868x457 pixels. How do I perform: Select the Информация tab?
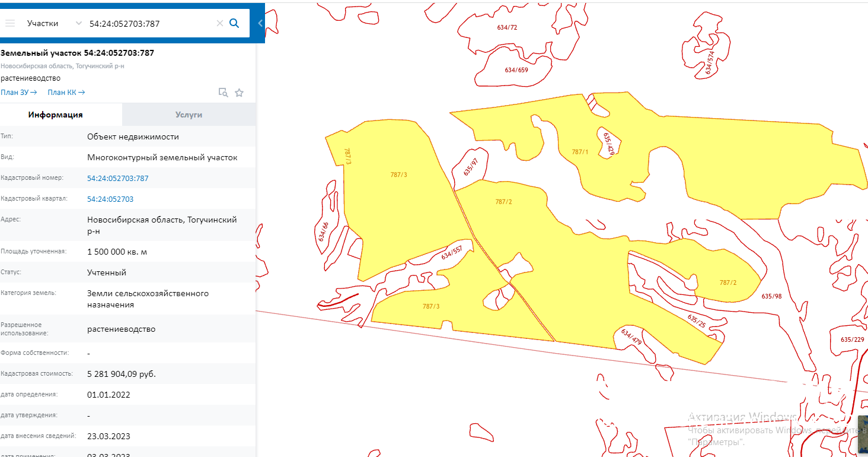(x=55, y=115)
